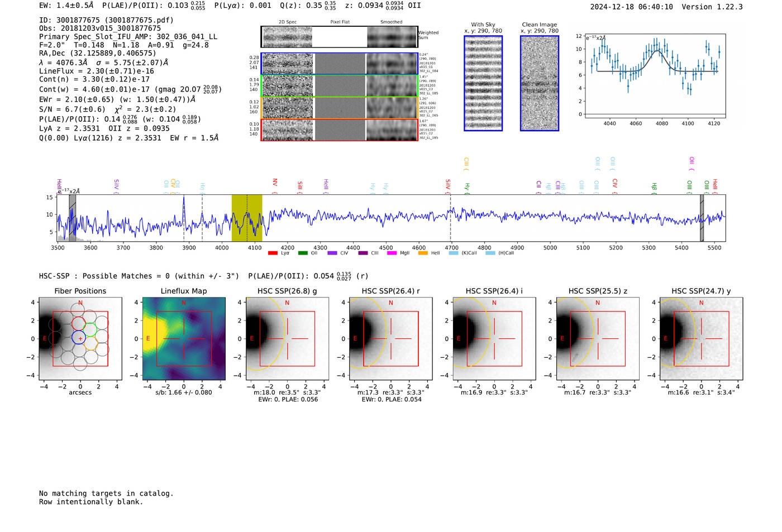Click the gray hatched band near 3540Å
This screenshot has width=782, height=532.
[73, 218]
